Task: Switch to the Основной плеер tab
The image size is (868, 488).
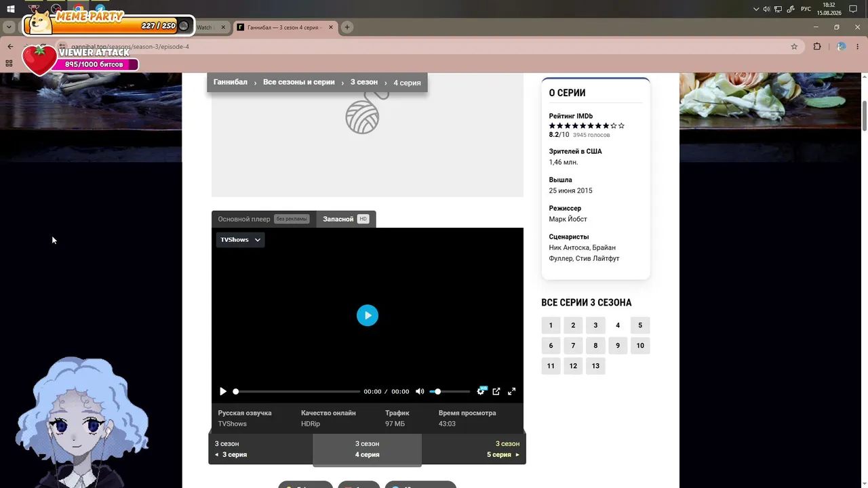Action: (264, 219)
